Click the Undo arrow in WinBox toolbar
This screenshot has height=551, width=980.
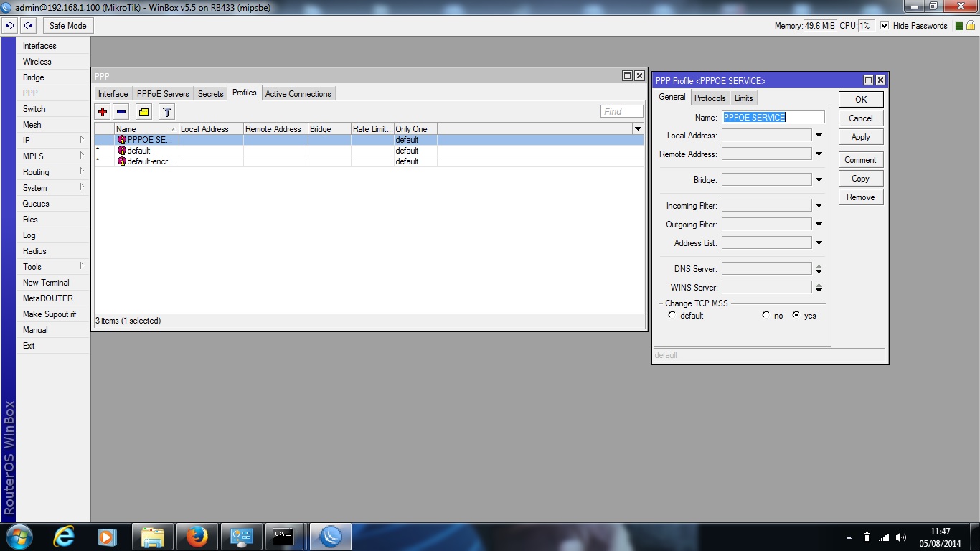tap(9, 25)
